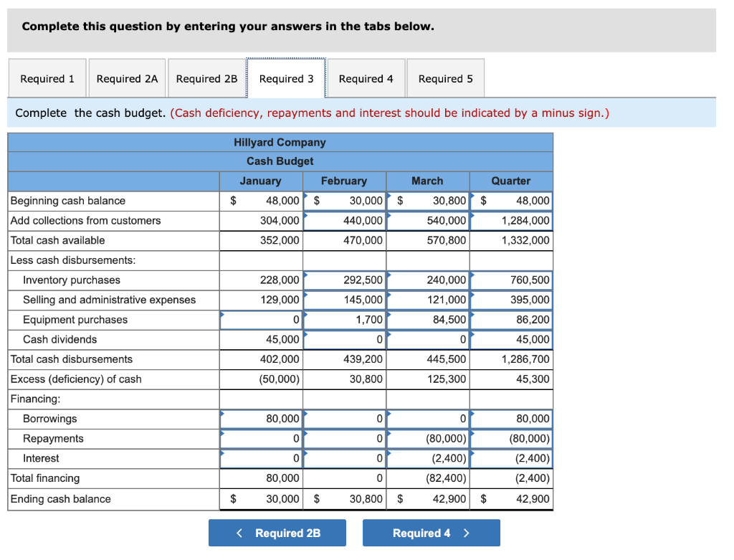Click February Equipment purchases cell showing 1,700
Viewport: 734px width, 560px height.
point(344,319)
